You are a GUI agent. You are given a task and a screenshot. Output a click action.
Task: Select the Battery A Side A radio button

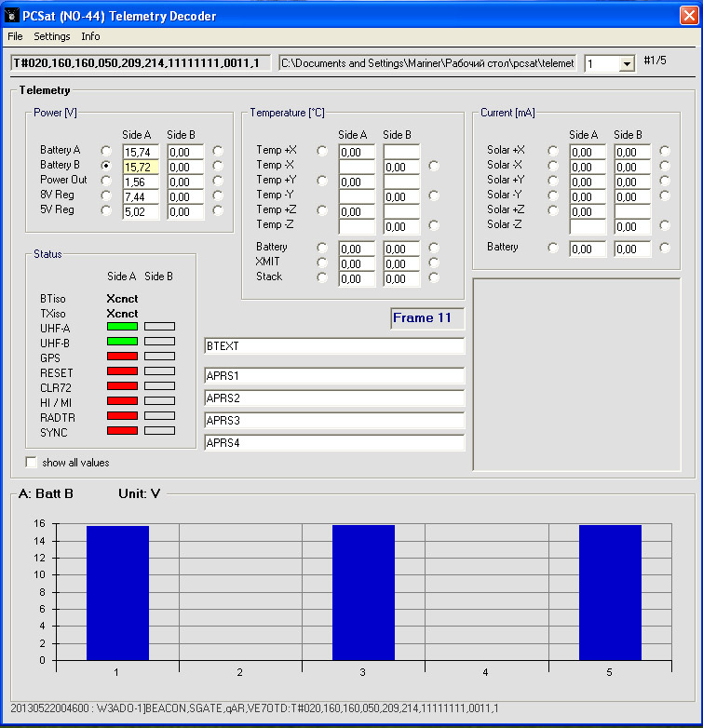(106, 151)
